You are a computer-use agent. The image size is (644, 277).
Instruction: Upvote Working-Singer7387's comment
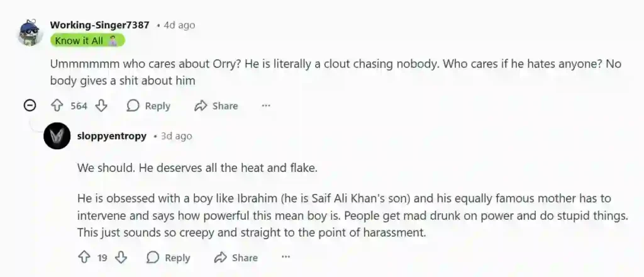[57, 106]
